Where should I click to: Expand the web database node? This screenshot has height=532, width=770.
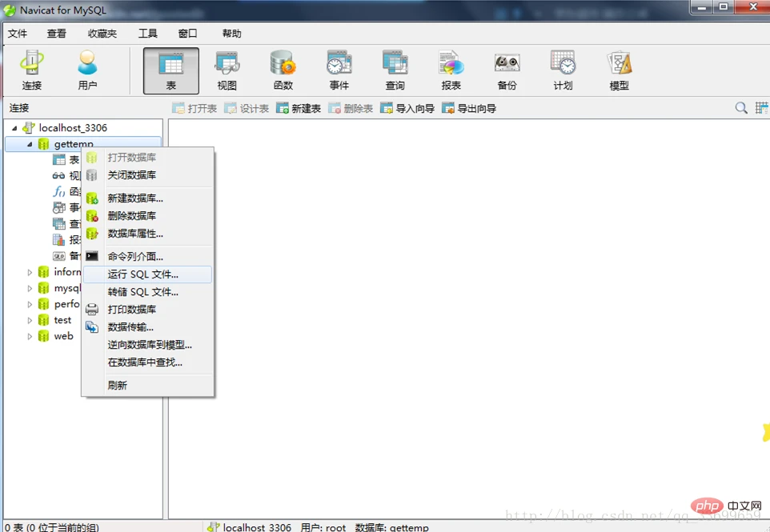30,337
